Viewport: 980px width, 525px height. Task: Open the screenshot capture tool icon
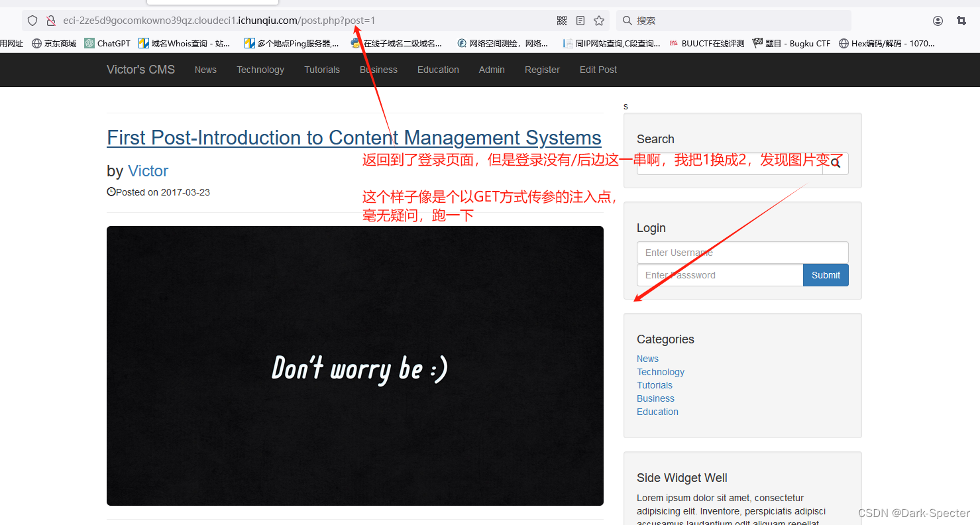click(961, 21)
